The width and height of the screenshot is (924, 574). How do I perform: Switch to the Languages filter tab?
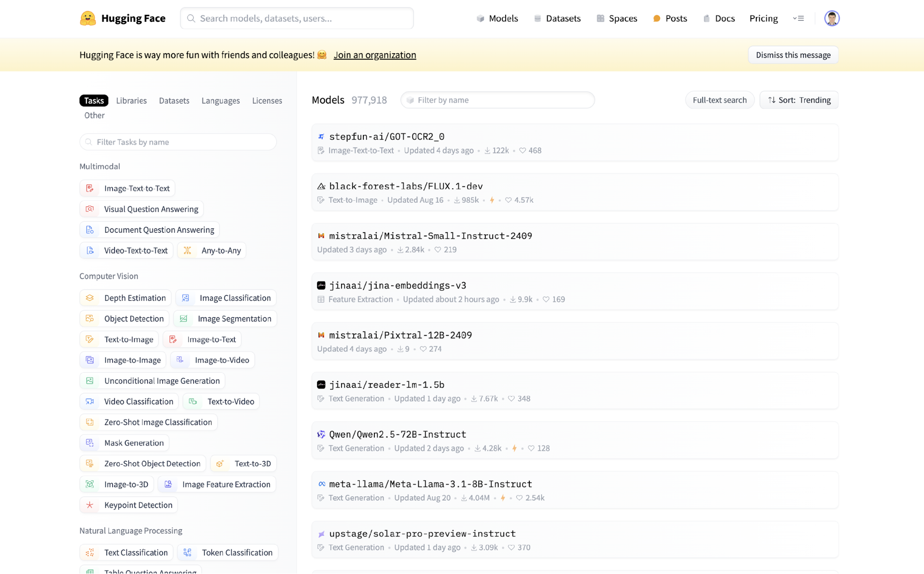(220, 100)
